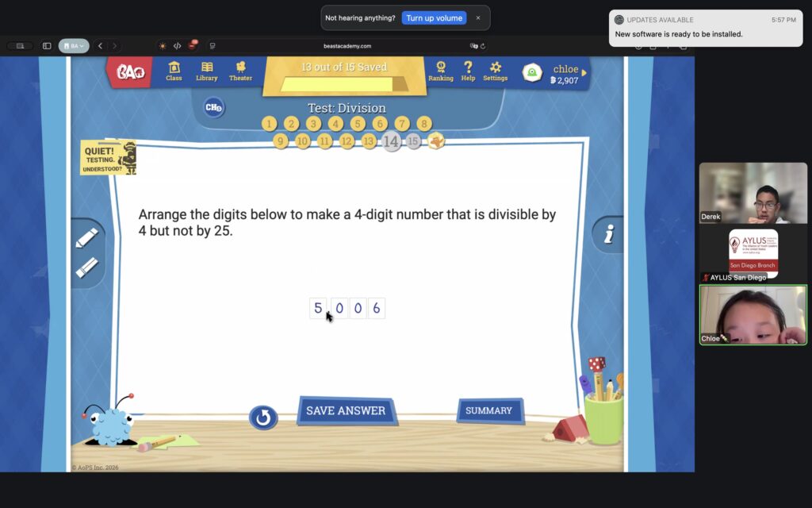Click Turn up volume button
The width and height of the screenshot is (812, 508).
[434, 17]
